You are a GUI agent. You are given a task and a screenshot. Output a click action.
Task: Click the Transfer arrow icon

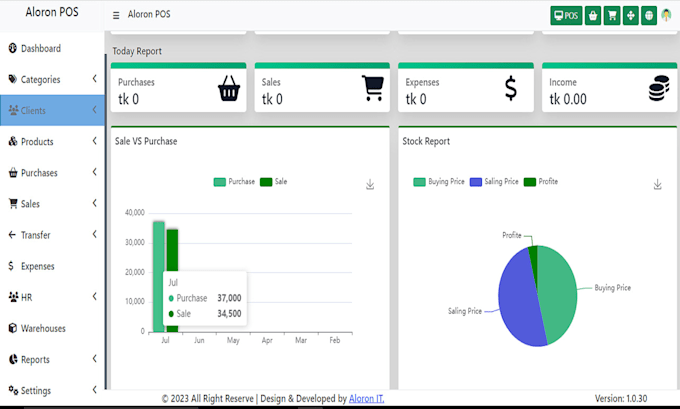(12, 235)
